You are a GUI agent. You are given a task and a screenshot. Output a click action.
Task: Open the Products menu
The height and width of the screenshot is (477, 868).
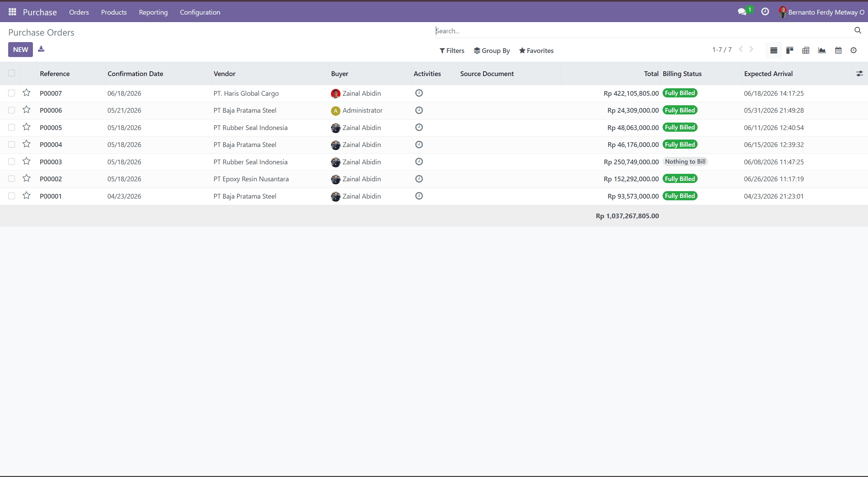tap(114, 12)
